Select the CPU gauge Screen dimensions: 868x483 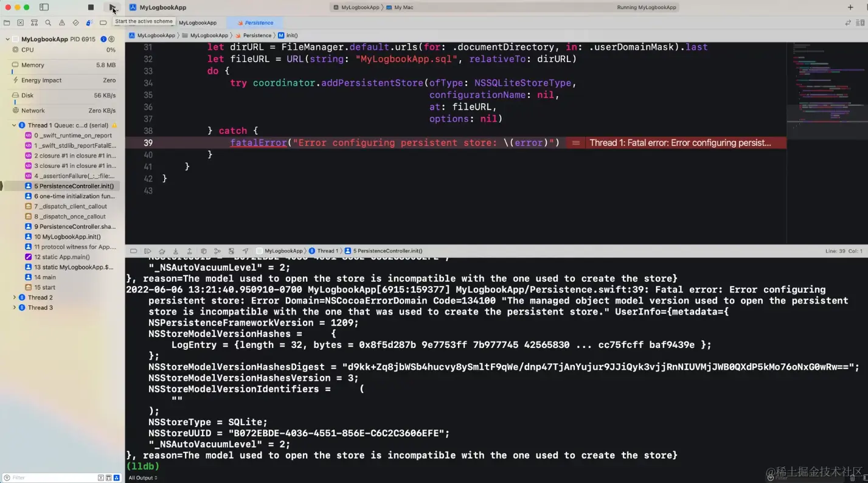(63, 50)
